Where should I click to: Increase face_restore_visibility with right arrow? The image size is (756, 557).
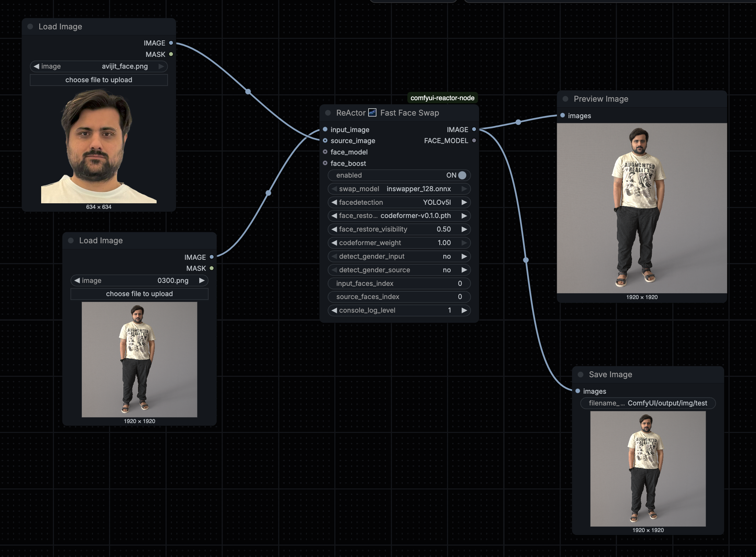[464, 229]
